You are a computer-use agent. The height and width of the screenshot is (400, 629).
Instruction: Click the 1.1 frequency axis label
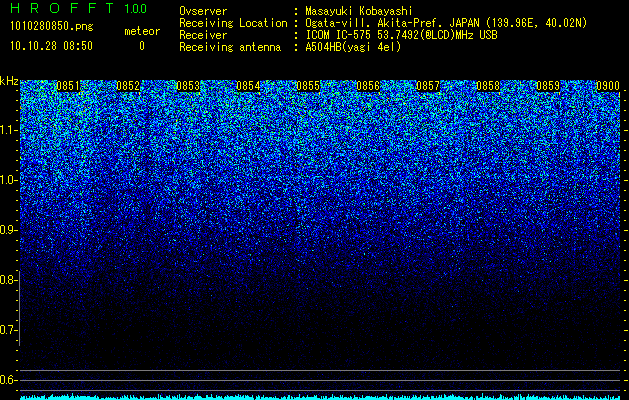[x=8, y=130]
